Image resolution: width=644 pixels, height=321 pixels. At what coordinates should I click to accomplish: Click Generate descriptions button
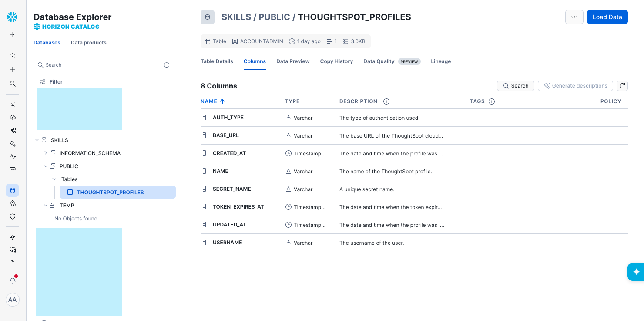(x=575, y=86)
